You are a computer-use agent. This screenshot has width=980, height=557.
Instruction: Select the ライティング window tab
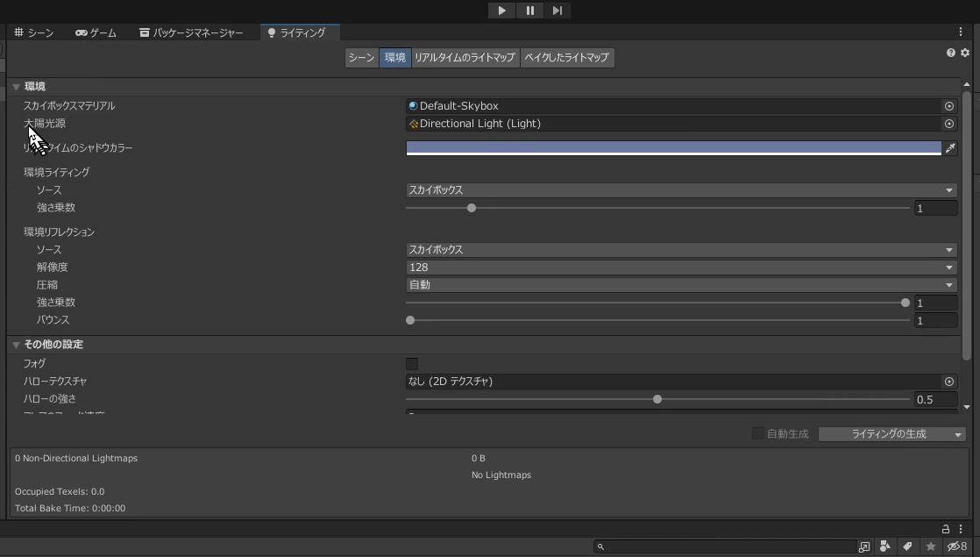click(x=300, y=32)
